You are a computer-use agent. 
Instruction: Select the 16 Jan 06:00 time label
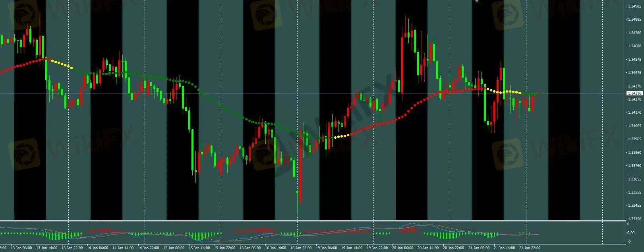coord(250,248)
